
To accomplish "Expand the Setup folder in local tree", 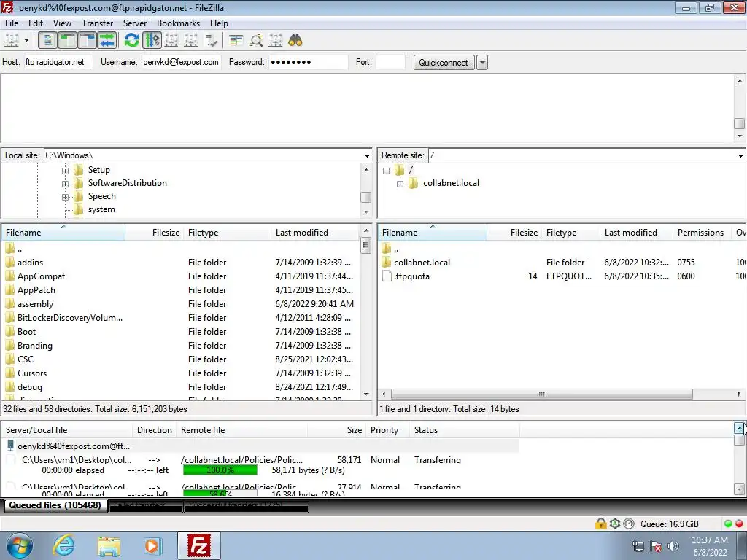I will click(x=65, y=171).
